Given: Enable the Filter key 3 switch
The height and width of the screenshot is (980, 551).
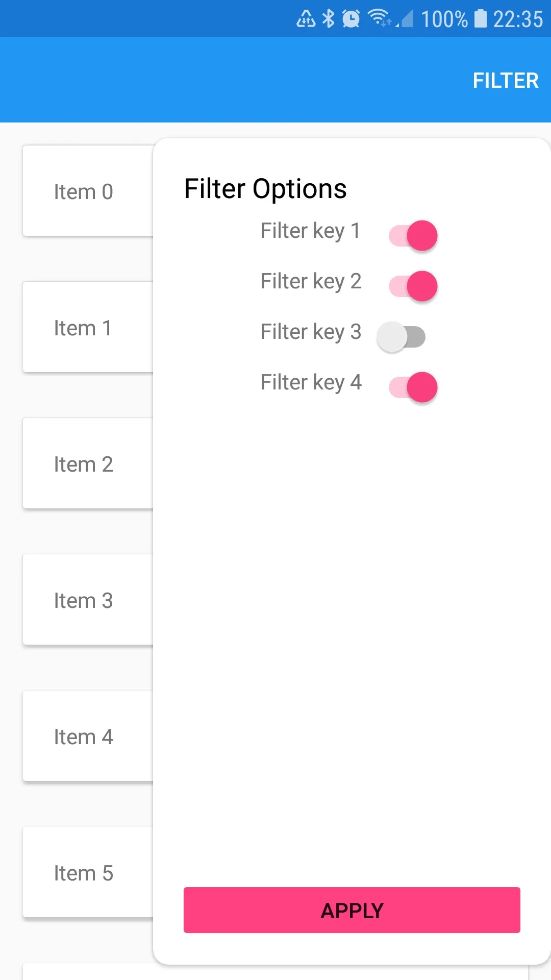Looking at the screenshot, I should 402,337.
